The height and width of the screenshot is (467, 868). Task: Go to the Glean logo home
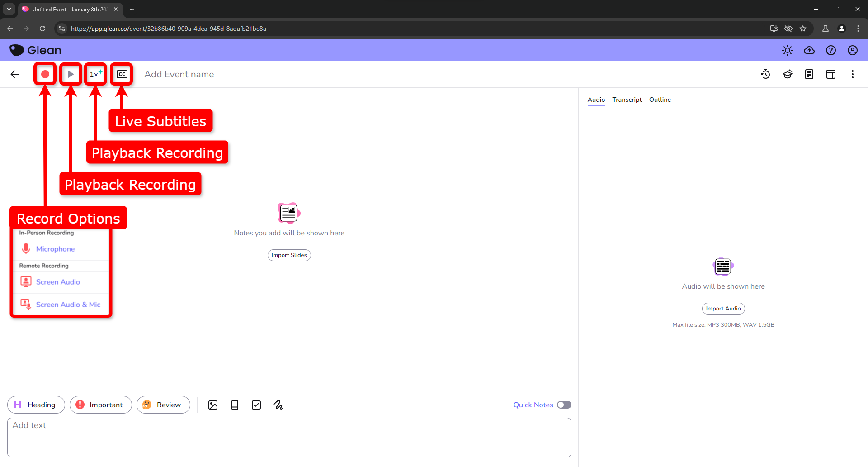click(35, 50)
